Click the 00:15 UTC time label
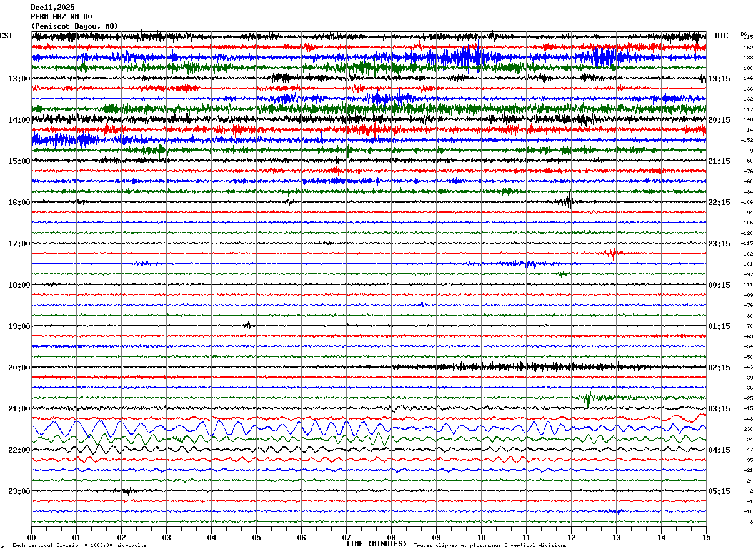Screen dimensions: 756x554 pos(719,285)
